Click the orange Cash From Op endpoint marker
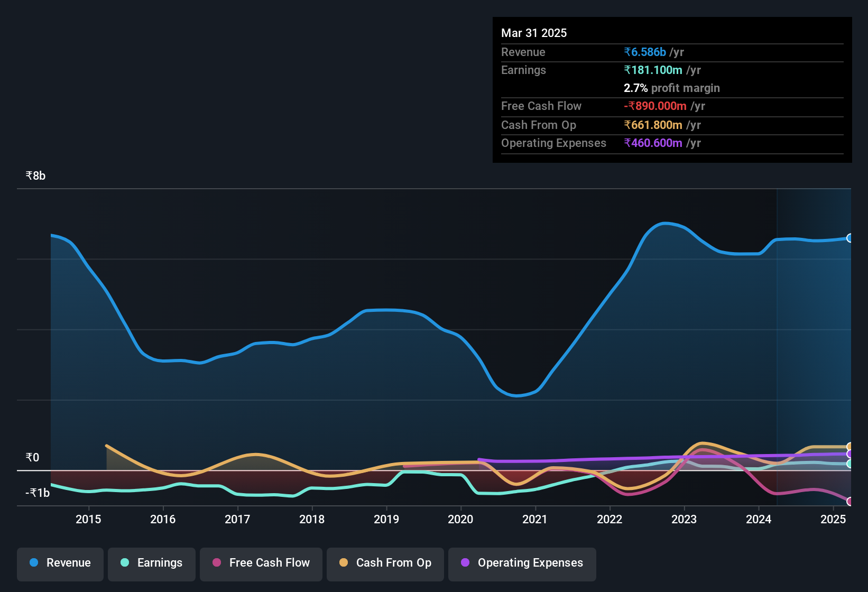Image resolution: width=868 pixels, height=592 pixels. point(849,447)
